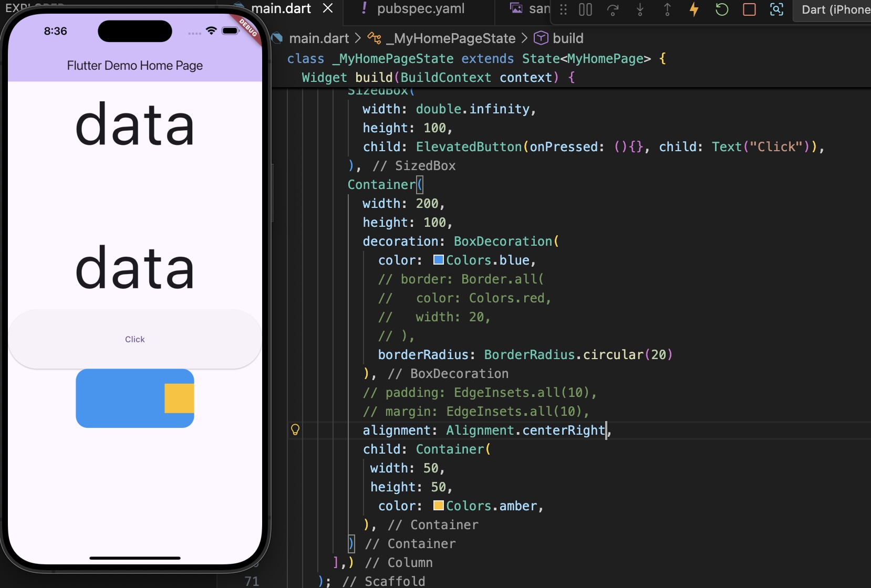Click the lightbulb quick-fix icon

(295, 430)
